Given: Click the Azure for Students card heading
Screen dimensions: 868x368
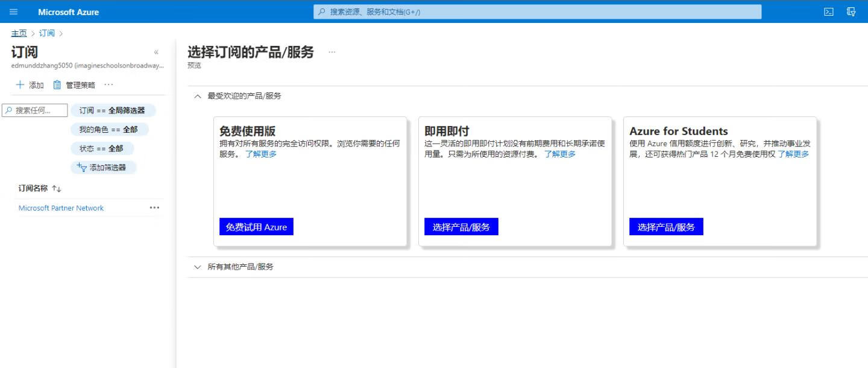Looking at the screenshot, I should coord(679,131).
